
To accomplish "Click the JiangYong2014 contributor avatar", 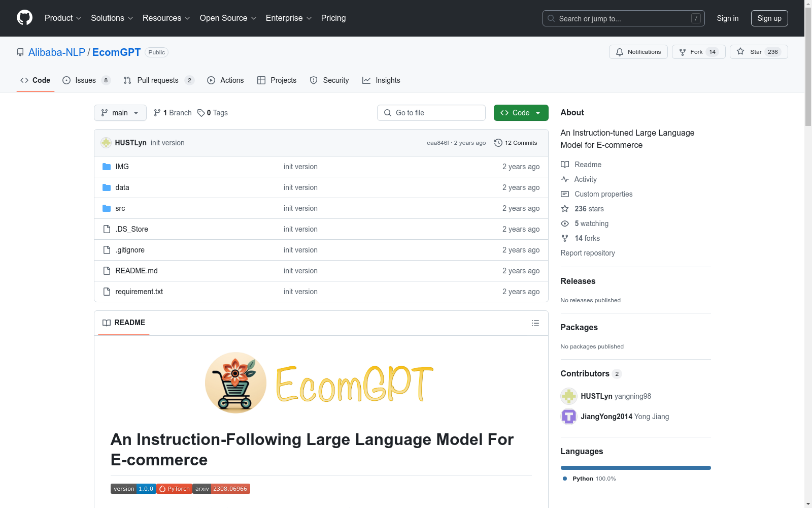I will (x=569, y=417).
